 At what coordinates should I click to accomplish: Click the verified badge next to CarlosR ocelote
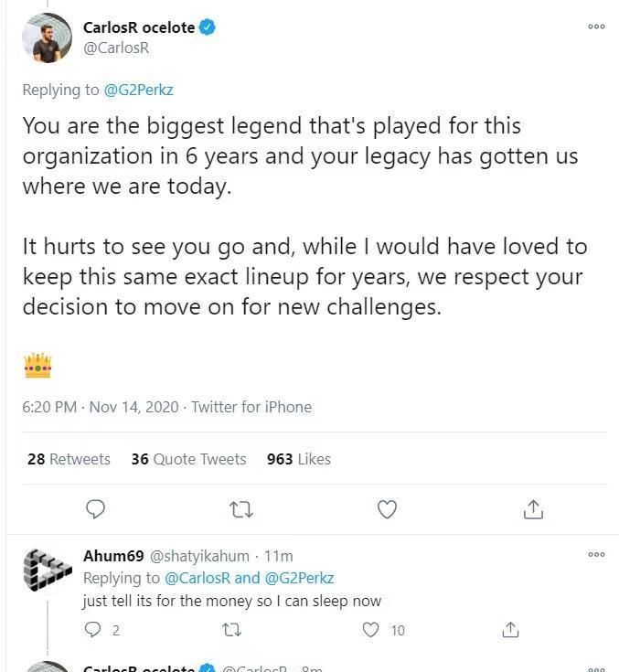[x=208, y=27]
